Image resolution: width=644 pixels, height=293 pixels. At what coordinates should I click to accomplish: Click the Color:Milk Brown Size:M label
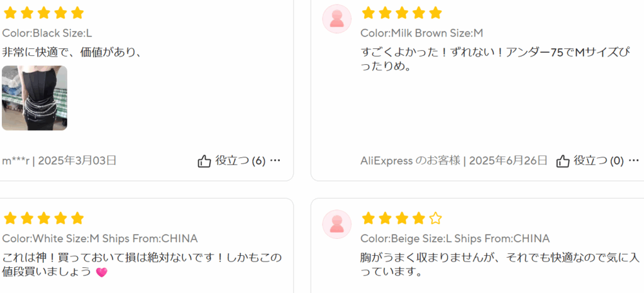[422, 33]
